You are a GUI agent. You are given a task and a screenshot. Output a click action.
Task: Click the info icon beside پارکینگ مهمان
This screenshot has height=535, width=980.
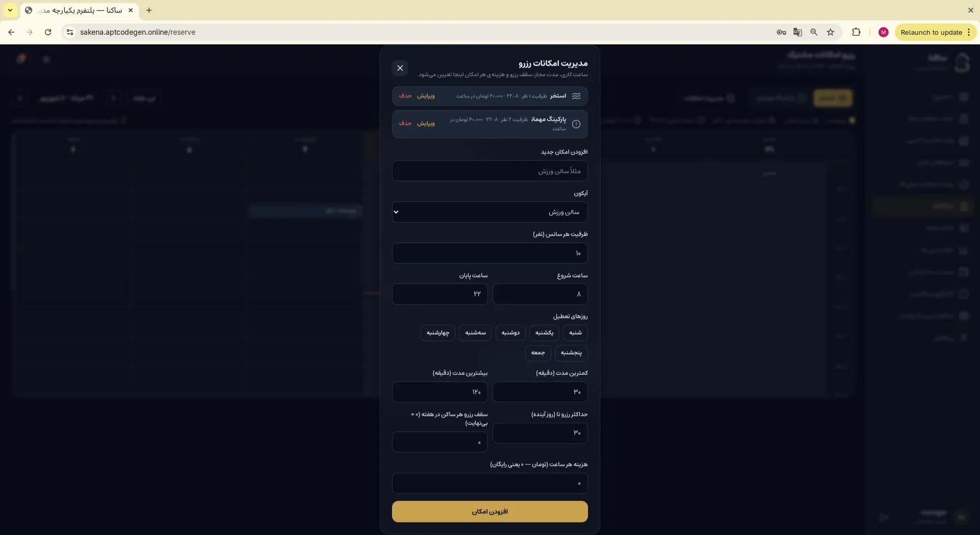576,124
